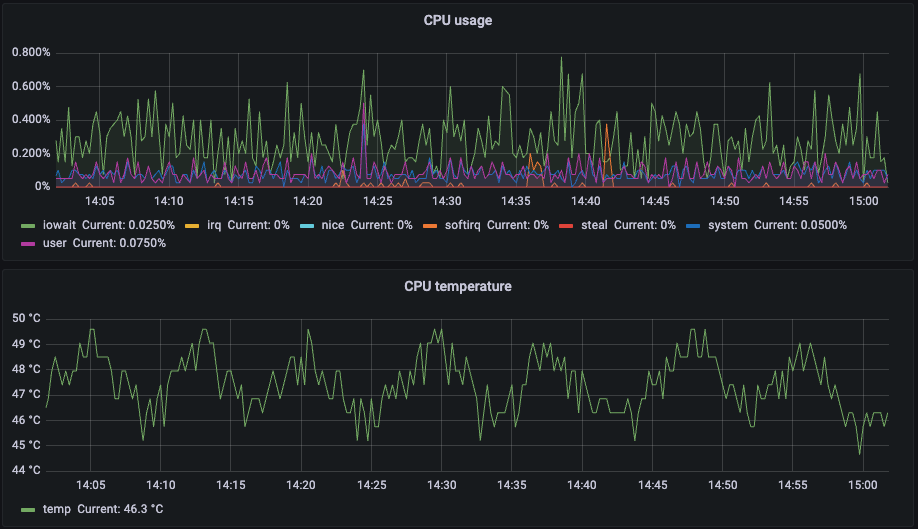The width and height of the screenshot is (918, 529).
Task: Open the CPU temperature panel title menu
Action: point(458,286)
